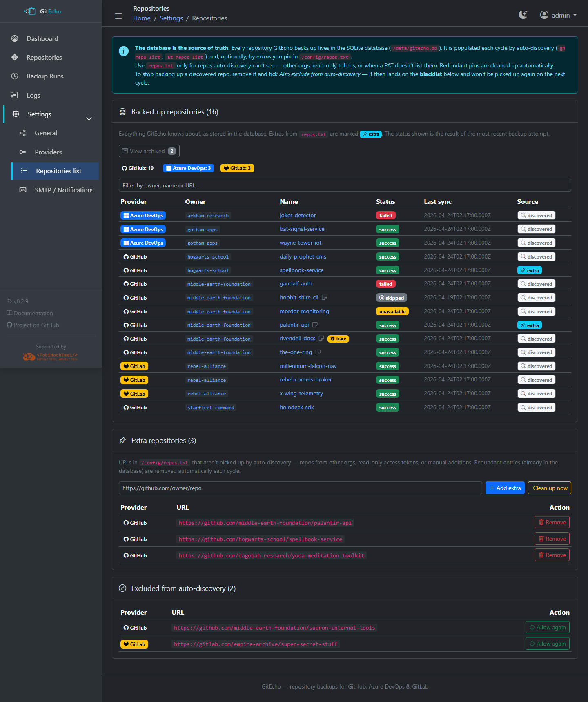
Task: Remove the yoda-meditation-toolkit extra repo
Action: pyautogui.click(x=552, y=555)
